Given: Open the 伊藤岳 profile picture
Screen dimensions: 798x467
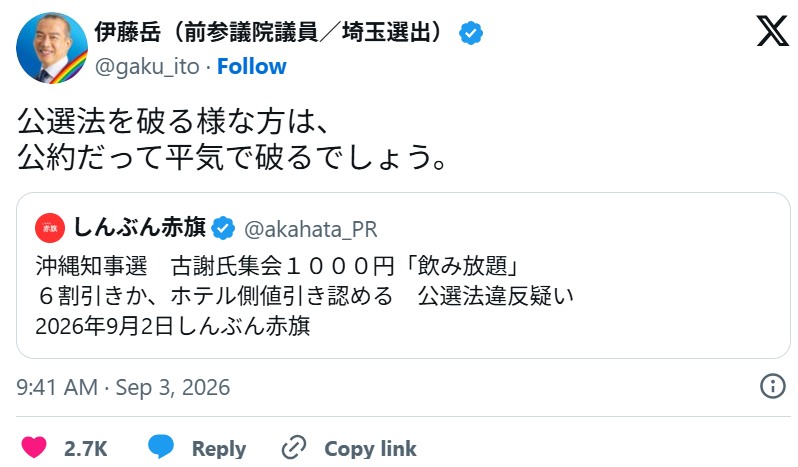Looking at the screenshot, I should (52, 48).
